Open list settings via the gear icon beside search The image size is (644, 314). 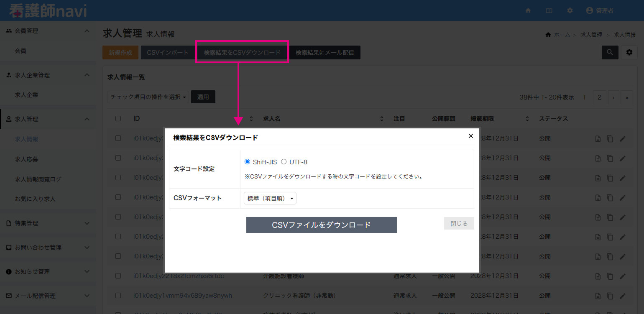tap(629, 52)
